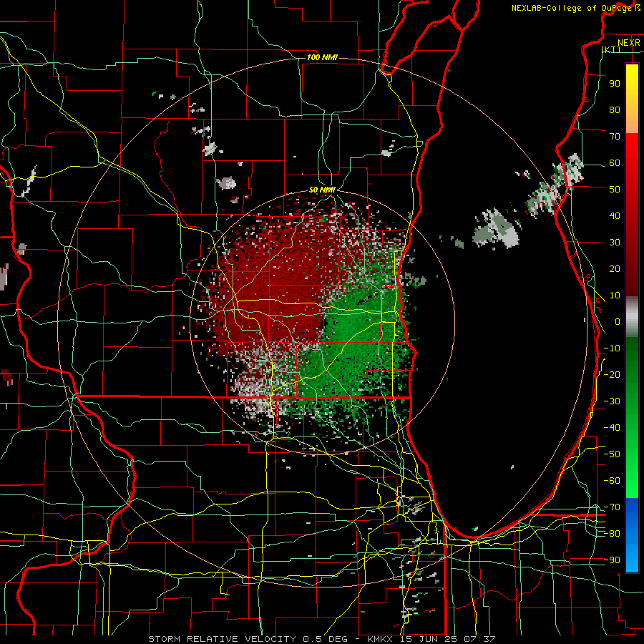Click the -30 value on the velocity scale
644x644 pixels.
click(612, 401)
